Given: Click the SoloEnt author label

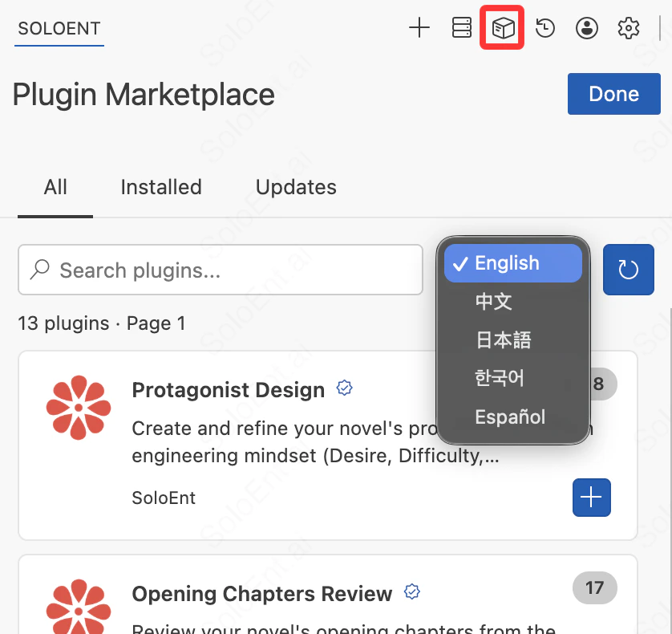Looking at the screenshot, I should (164, 498).
